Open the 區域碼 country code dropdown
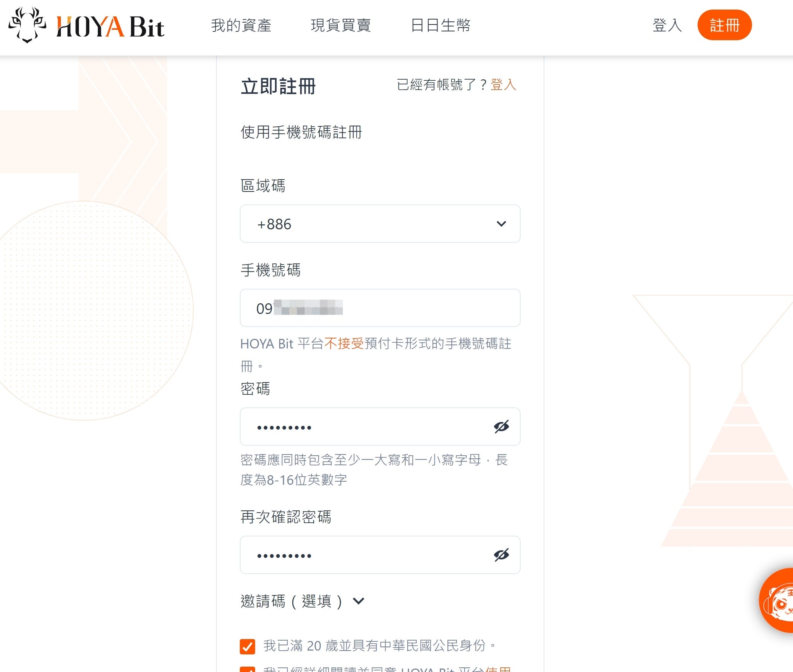 tap(379, 224)
